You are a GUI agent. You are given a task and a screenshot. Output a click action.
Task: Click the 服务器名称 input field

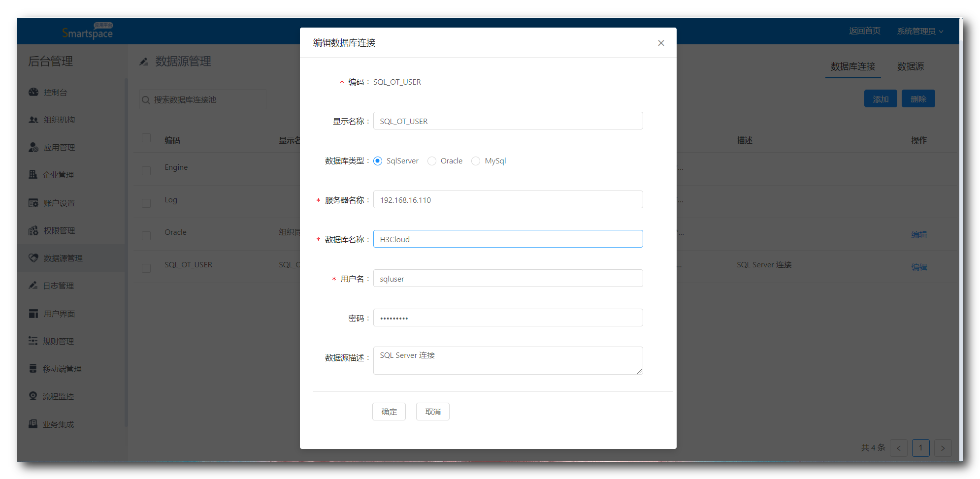(x=508, y=199)
